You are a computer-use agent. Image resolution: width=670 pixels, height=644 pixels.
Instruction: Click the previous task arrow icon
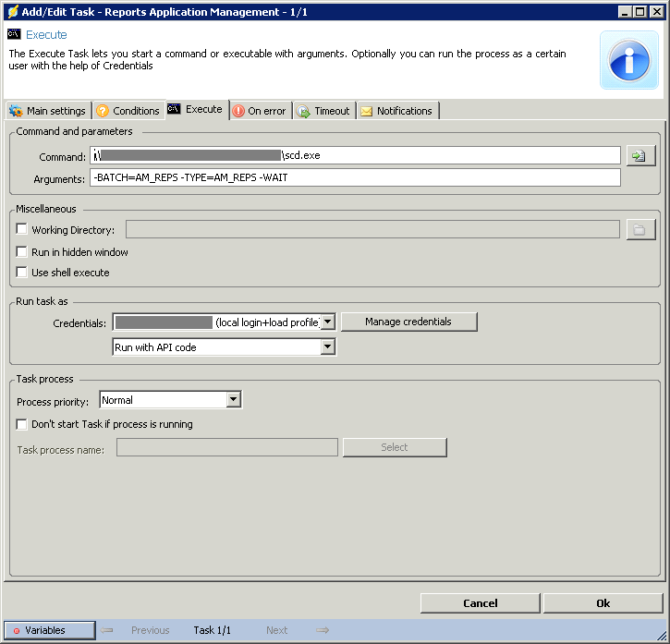coord(107,630)
